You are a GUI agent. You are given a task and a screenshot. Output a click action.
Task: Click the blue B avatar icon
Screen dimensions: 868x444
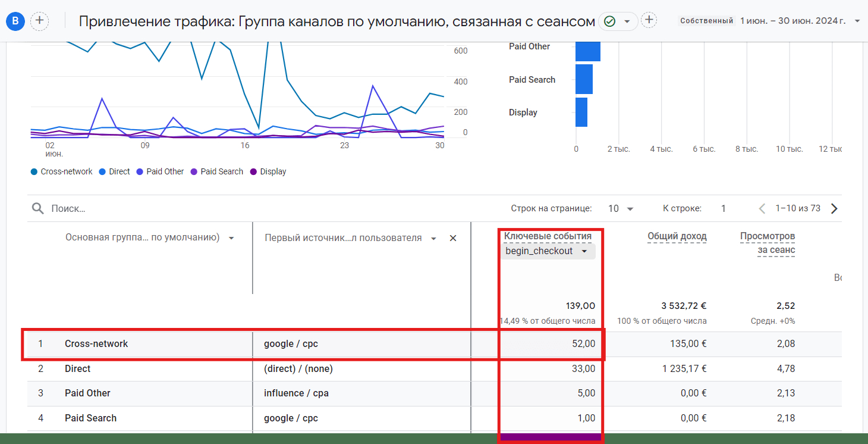pos(15,21)
